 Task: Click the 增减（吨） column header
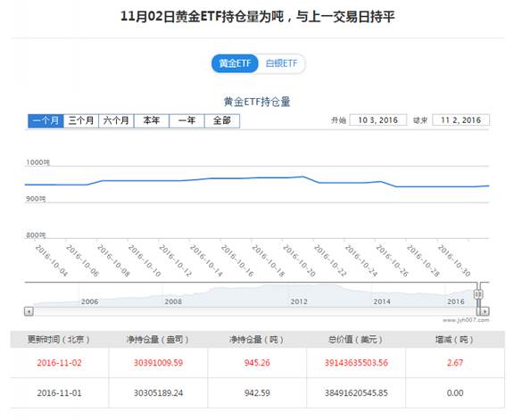[x=455, y=340]
